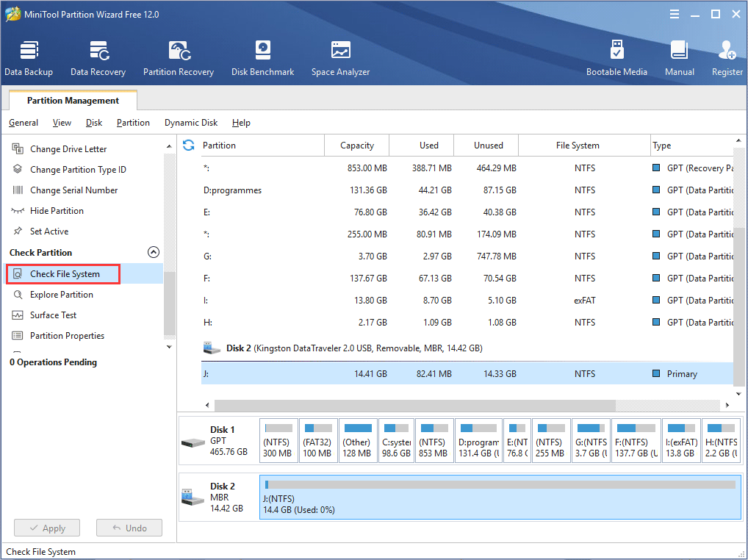Open the Disk menu
This screenshot has height=560, width=748.
(94, 123)
